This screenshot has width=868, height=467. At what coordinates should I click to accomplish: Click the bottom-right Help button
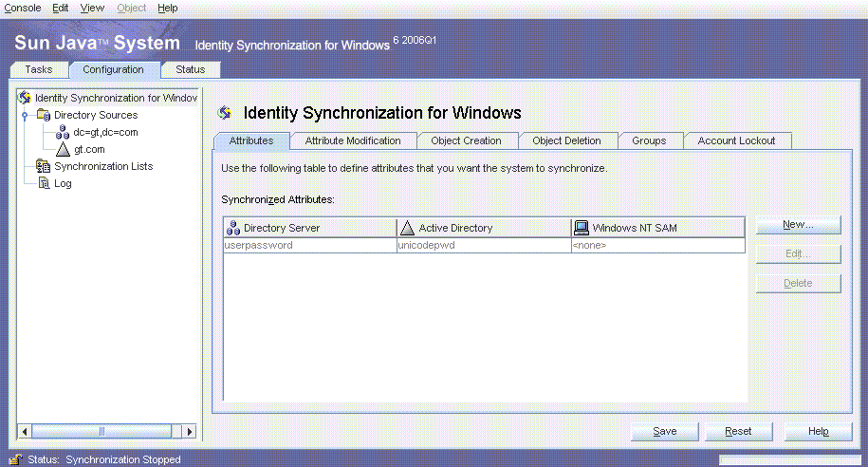click(818, 432)
